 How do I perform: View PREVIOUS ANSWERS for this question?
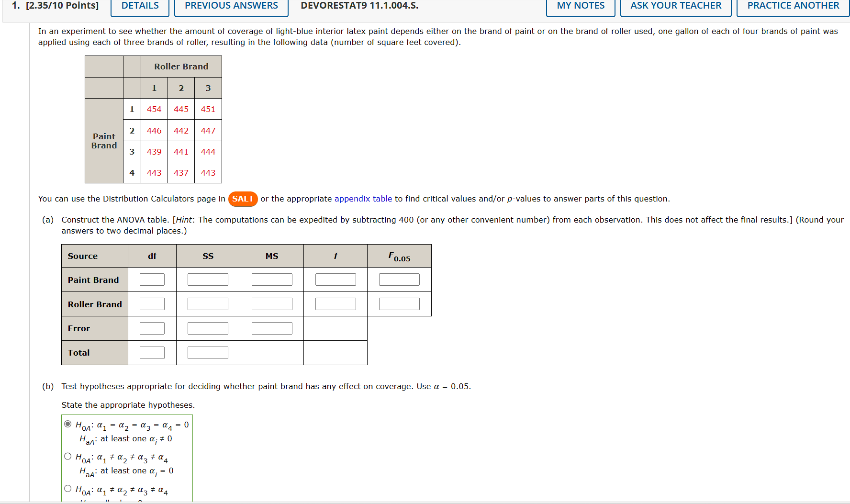(x=231, y=5)
